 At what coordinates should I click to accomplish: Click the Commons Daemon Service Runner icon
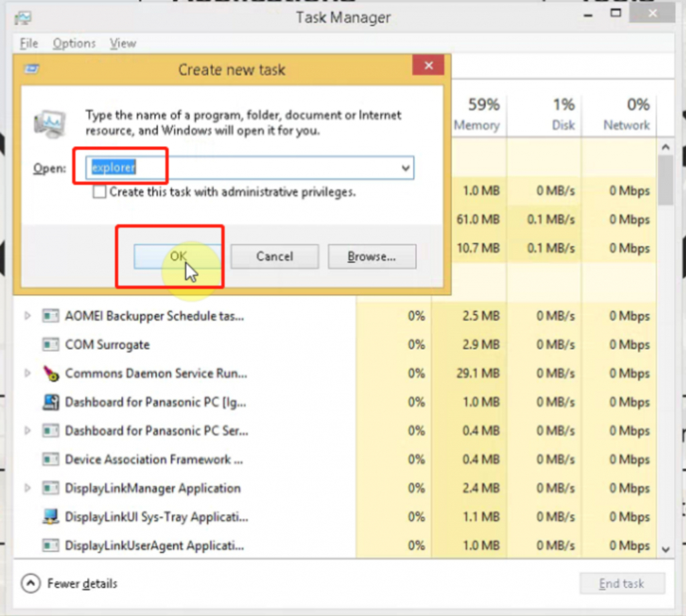tap(51, 373)
